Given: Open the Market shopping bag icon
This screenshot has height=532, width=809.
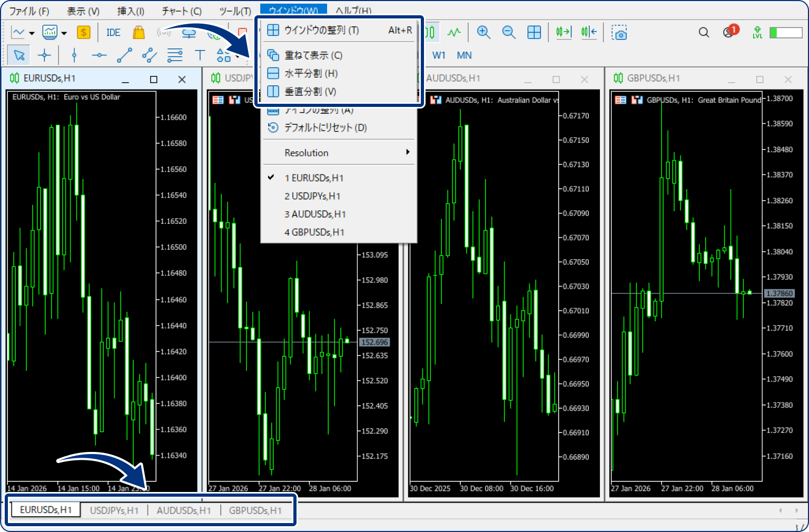Looking at the screenshot, I should pyautogui.click(x=139, y=33).
